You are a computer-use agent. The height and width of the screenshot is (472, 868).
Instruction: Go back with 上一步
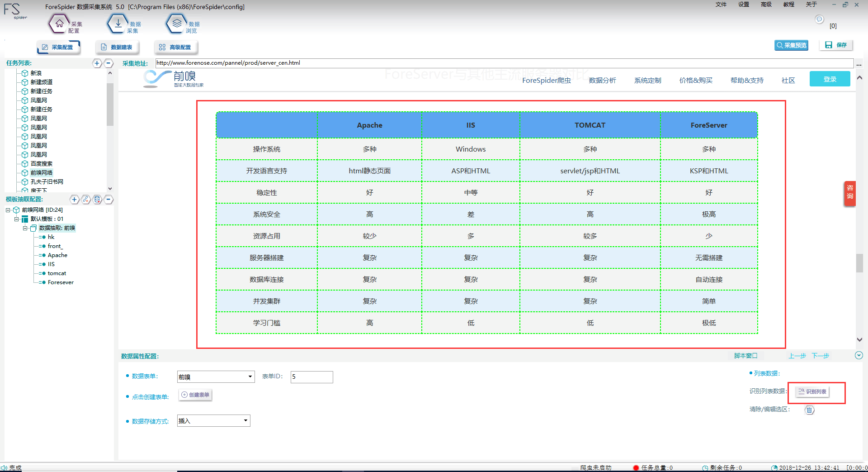pyautogui.click(x=797, y=356)
